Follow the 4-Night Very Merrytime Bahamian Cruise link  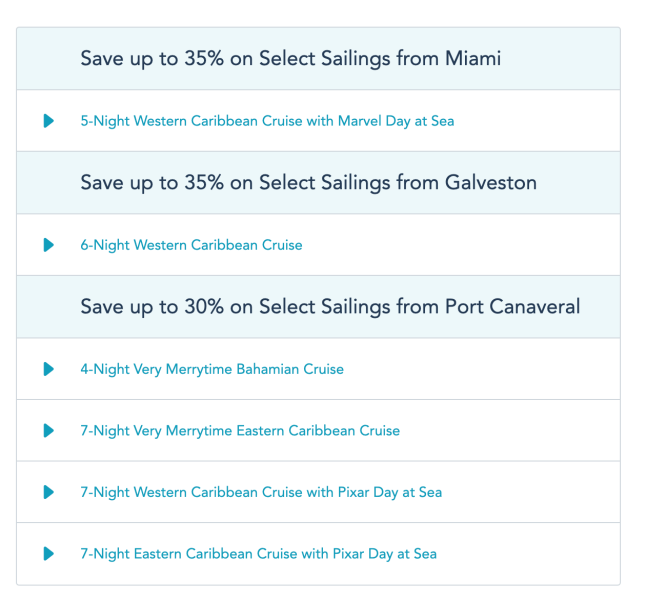tap(212, 369)
